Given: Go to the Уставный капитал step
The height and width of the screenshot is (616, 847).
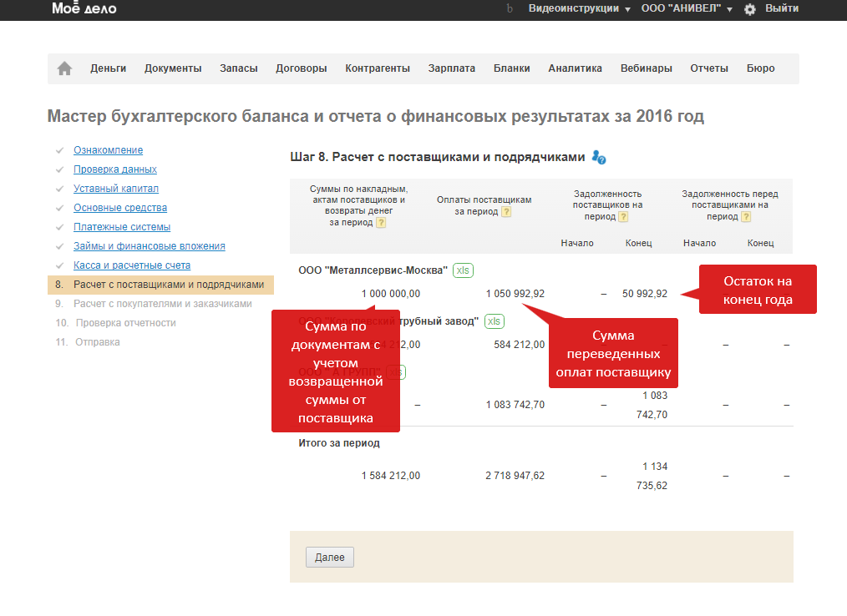Looking at the screenshot, I should 116,189.
